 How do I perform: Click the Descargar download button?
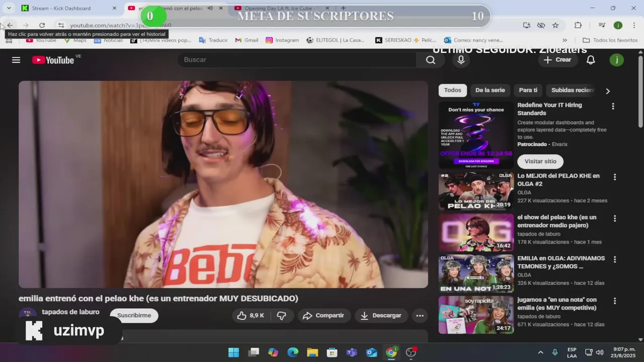click(381, 315)
